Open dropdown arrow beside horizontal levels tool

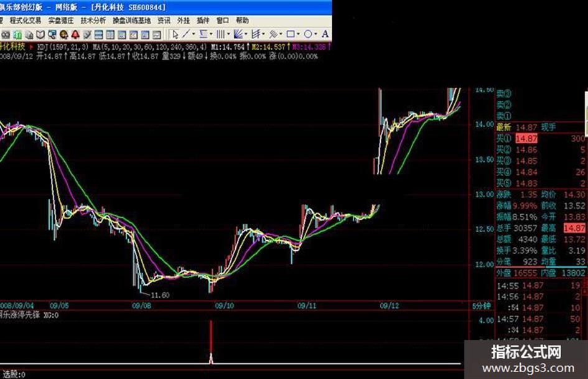click(x=211, y=34)
